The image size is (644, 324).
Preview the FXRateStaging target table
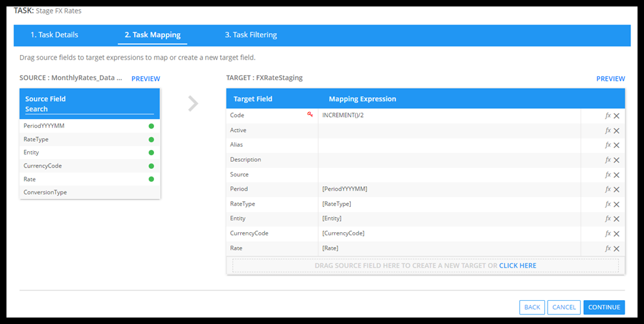click(610, 79)
